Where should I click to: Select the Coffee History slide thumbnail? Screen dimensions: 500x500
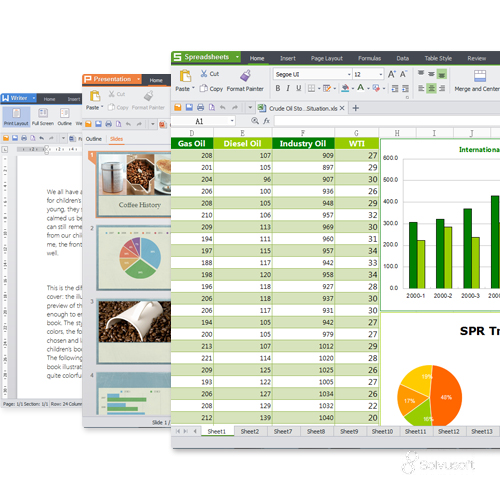pyautogui.click(x=134, y=184)
